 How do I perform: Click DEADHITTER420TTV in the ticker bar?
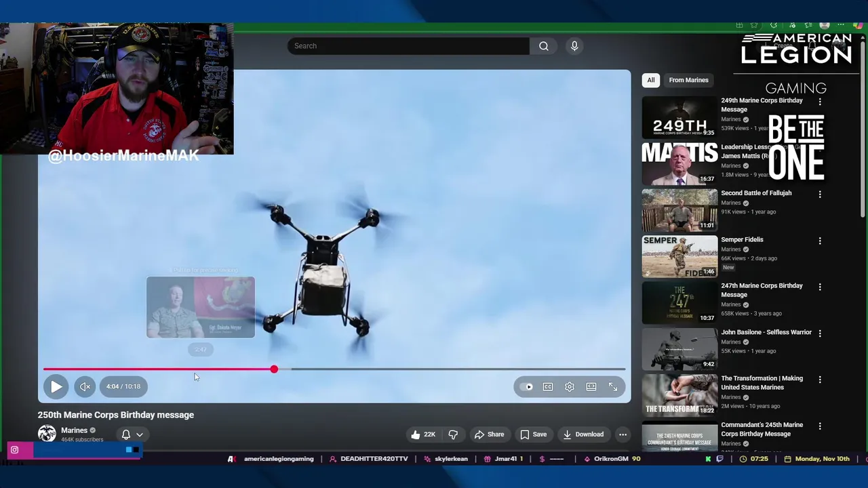[x=374, y=459]
